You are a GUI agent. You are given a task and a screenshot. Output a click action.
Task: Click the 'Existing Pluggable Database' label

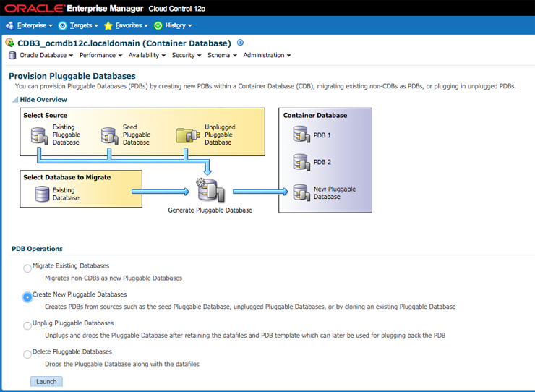coord(67,135)
